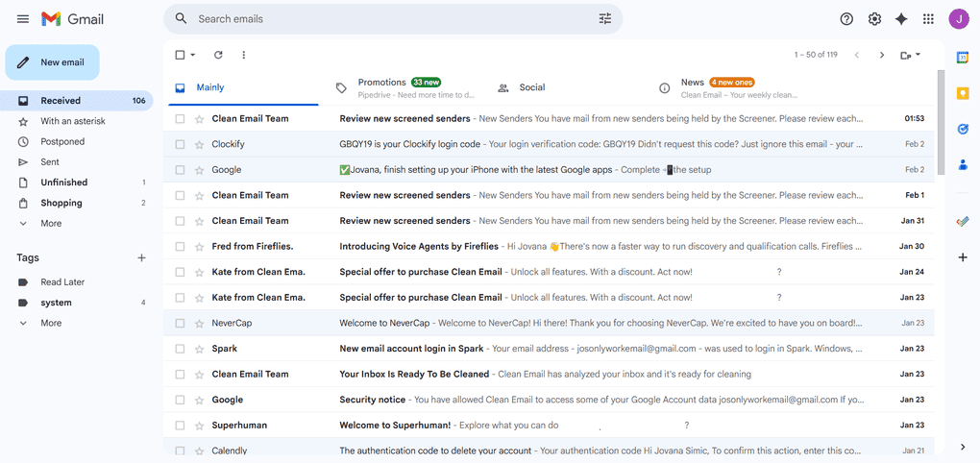This screenshot has width=980, height=463.
Task: Click the Search emails field
Action: click(x=394, y=19)
